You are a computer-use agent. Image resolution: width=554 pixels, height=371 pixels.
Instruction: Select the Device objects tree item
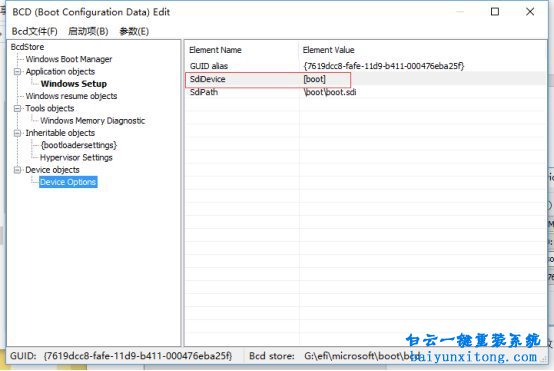point(52,170)
